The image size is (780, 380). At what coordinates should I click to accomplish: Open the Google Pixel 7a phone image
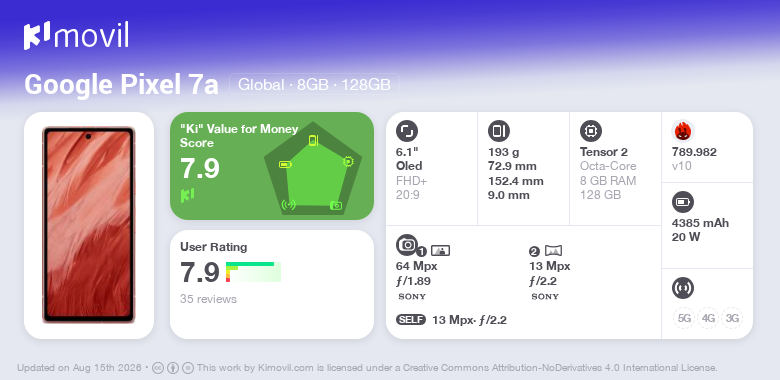pyautogui.click(x=89, y=225)
